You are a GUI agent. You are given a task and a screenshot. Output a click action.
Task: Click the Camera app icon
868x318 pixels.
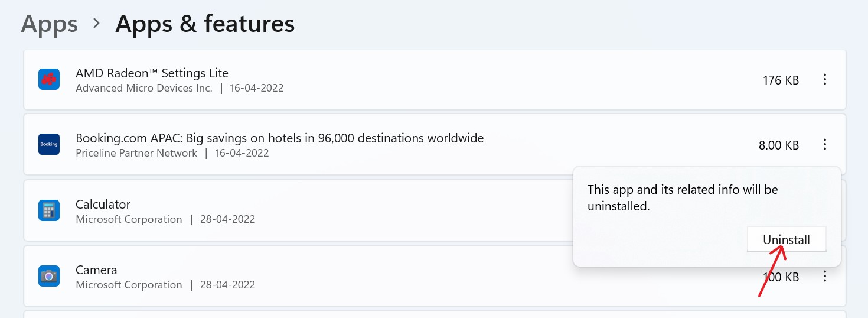click(49, 276)
